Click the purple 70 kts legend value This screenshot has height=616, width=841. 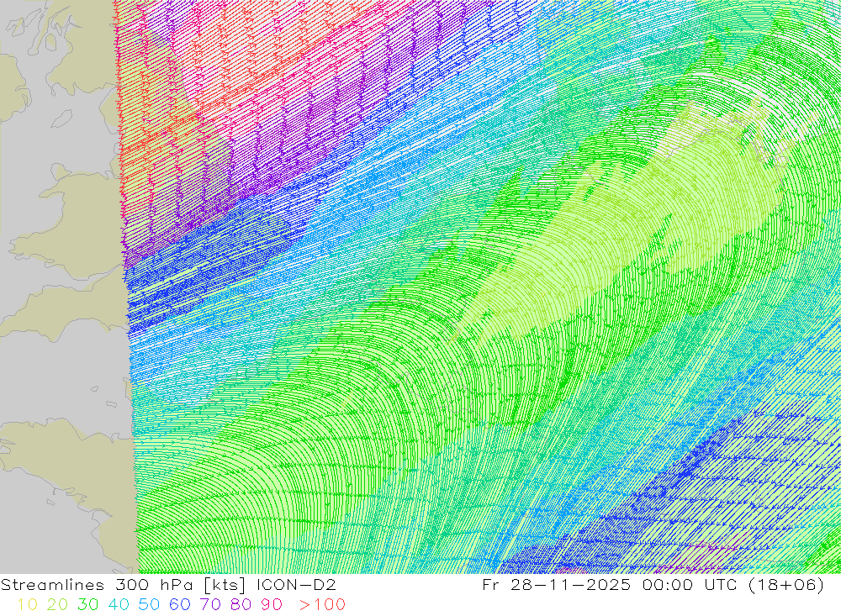pyautogui.click(x=210, y=605)
